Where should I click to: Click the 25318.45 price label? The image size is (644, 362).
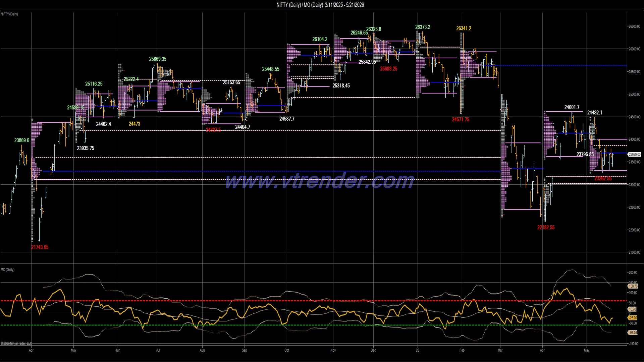[341, 85]
